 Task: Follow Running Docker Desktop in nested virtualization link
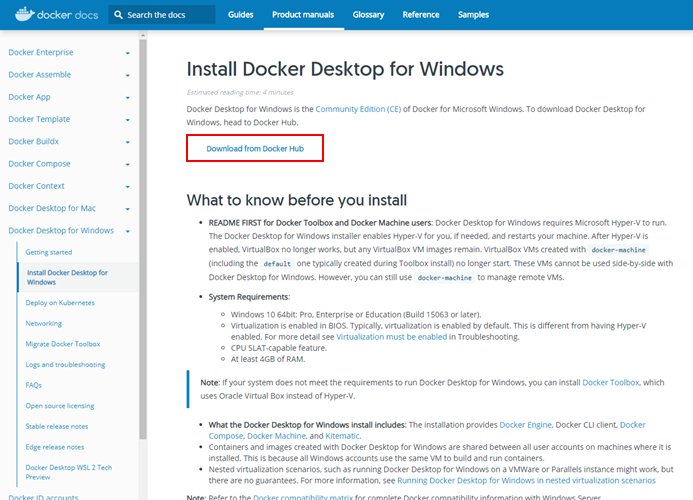pyautogui.click(x=526, y=481)
